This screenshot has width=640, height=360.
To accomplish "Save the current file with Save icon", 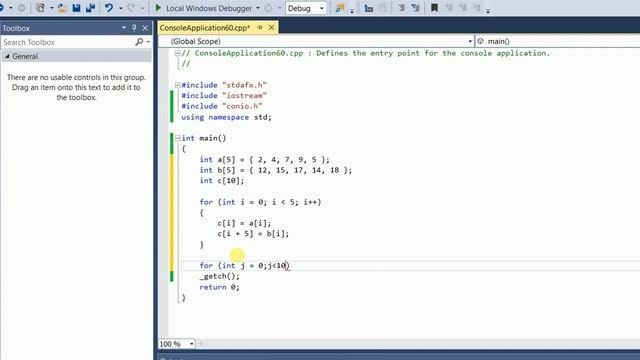I will pyautogui.click(x=76, y=8).
